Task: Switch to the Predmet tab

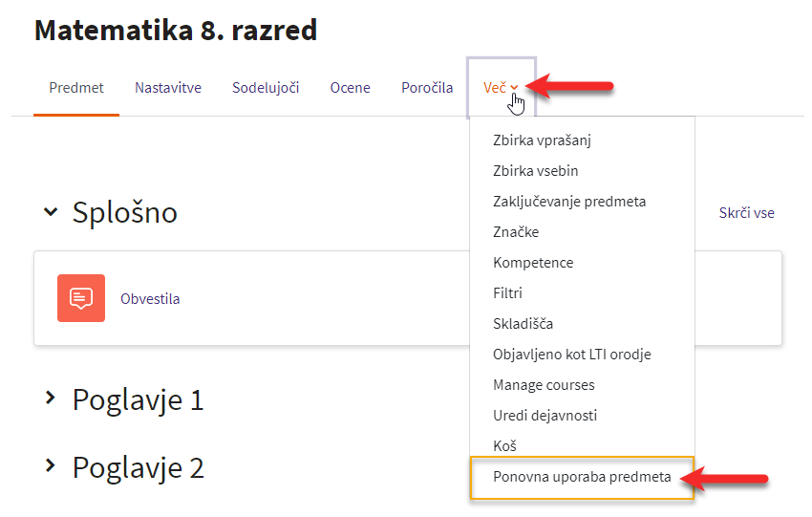Action: pyautogui.click(x=76, y=88)
